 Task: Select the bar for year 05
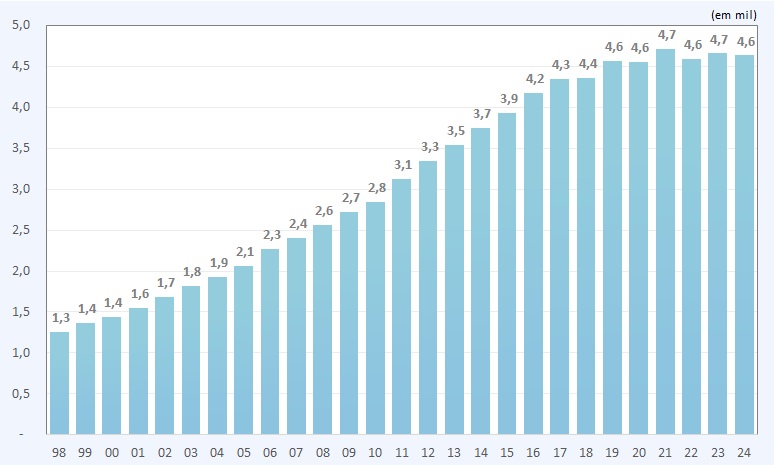coord(243,350)
